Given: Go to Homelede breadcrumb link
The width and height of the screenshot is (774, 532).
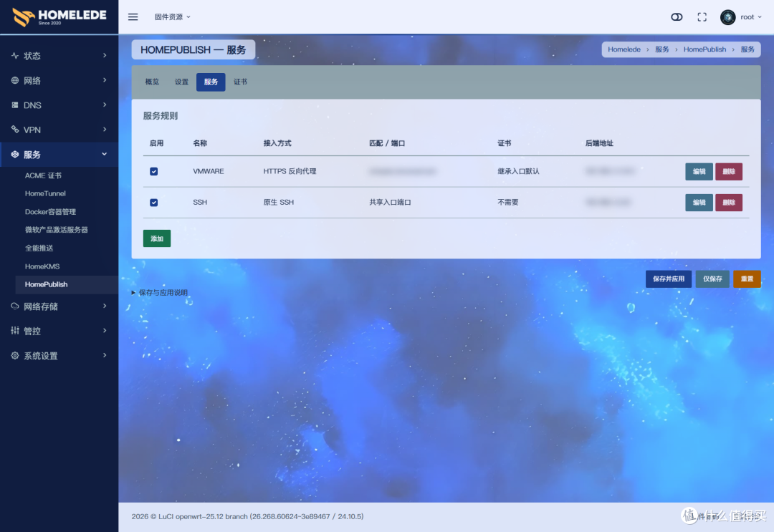Looking at the screenshot, I should coord(624,49).
